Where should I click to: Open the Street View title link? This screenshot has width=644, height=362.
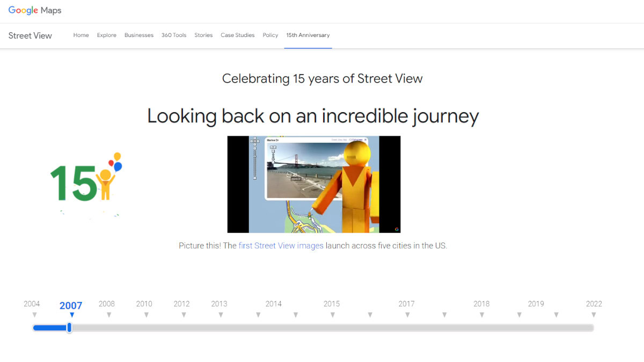[x=30, y=35]
